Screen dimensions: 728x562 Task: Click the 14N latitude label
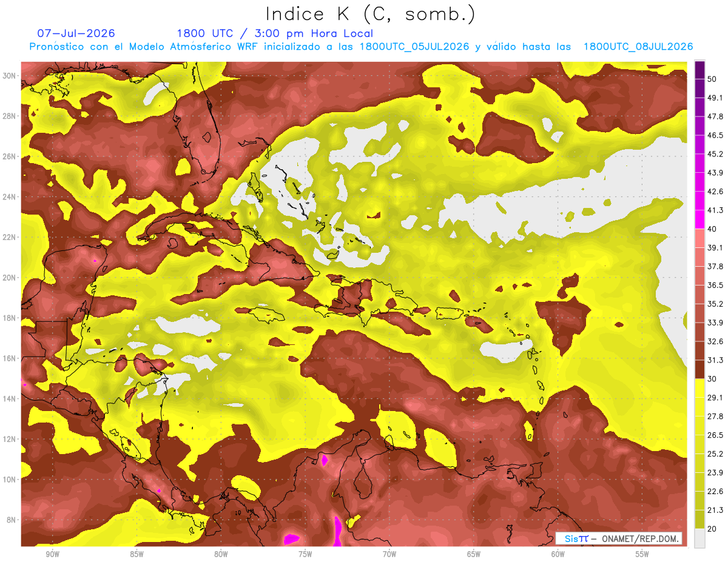(x=10, y=399)
